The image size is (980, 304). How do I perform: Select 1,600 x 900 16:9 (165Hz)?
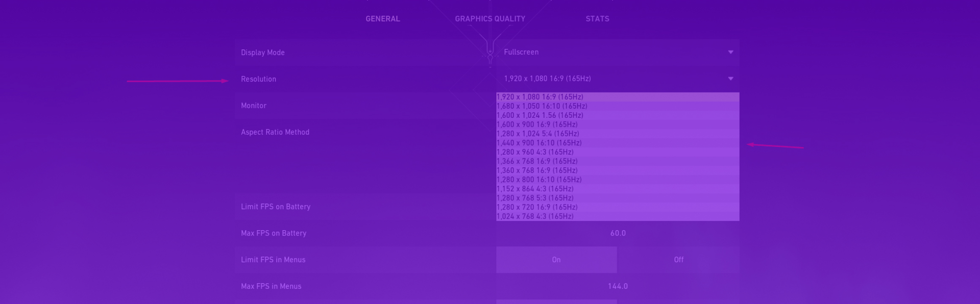[618, 124]
